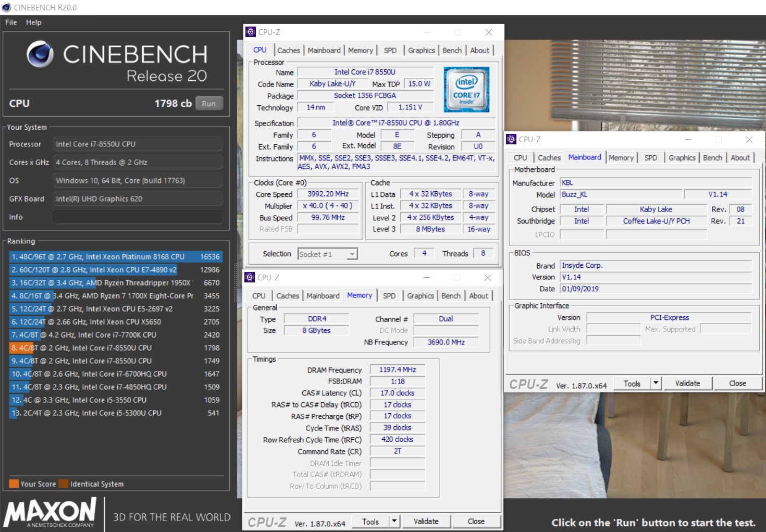Expand Tools dropdown arrow in Memory window
Screen dimensions: 766x532
point(394,521)
